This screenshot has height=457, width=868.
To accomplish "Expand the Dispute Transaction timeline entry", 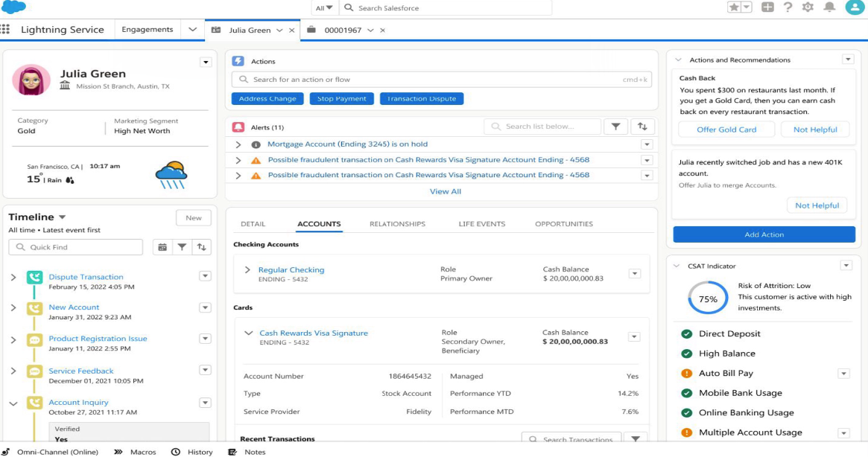I will coord(13,278).
